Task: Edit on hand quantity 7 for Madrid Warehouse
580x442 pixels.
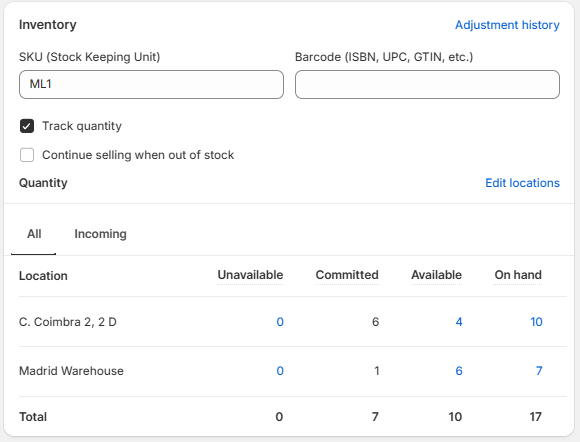Action: pos(539,371)
